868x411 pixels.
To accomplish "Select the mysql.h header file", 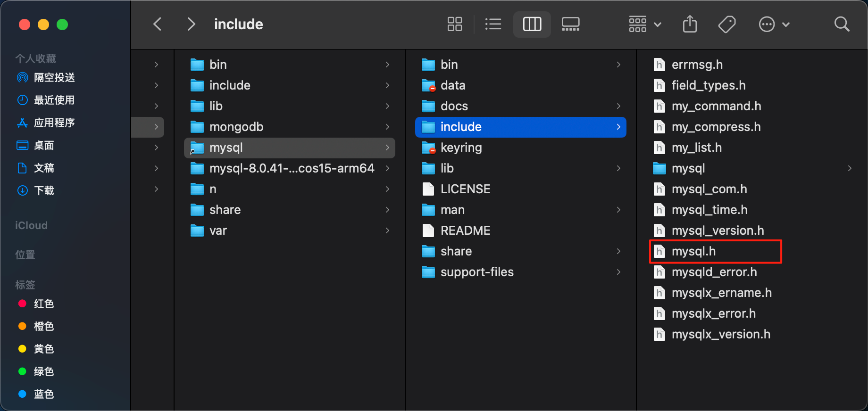I will click(x=693, y=251).
